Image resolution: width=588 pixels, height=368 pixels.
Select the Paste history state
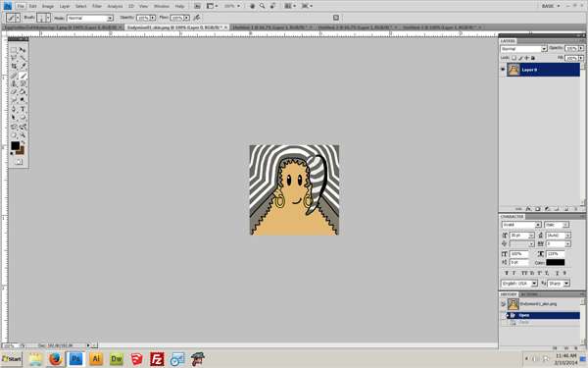point(543,322)
